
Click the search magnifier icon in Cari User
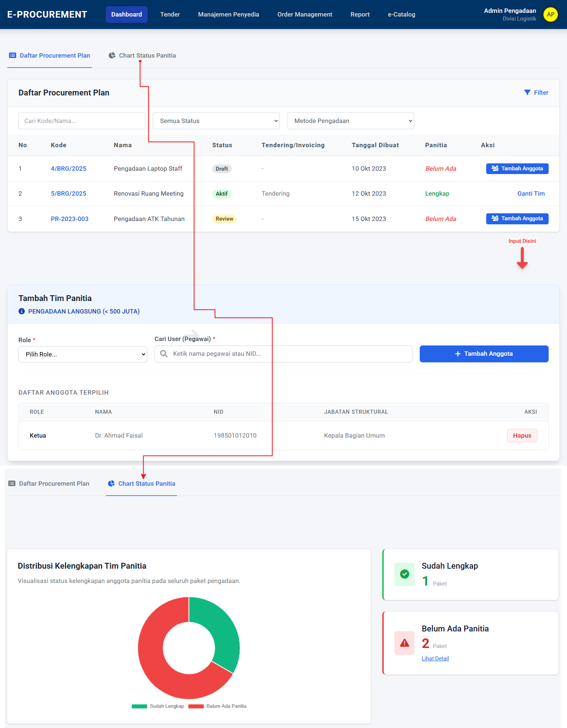(x=164, y=354)
